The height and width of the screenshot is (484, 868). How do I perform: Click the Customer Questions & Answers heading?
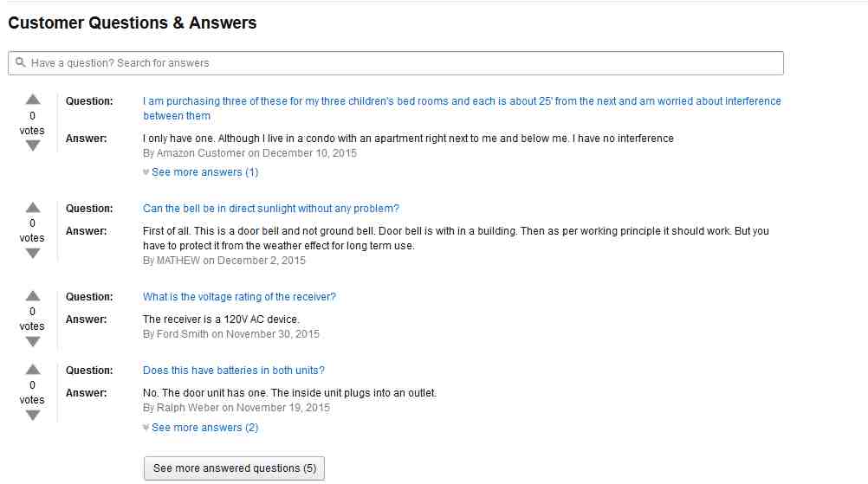(133, 23)
